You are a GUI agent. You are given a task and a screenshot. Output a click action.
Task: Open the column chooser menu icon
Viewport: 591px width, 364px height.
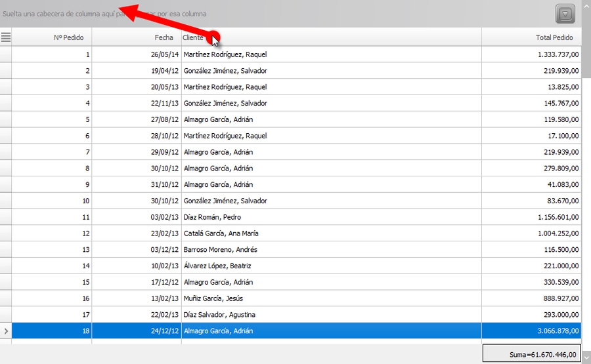tap(6, 37)
